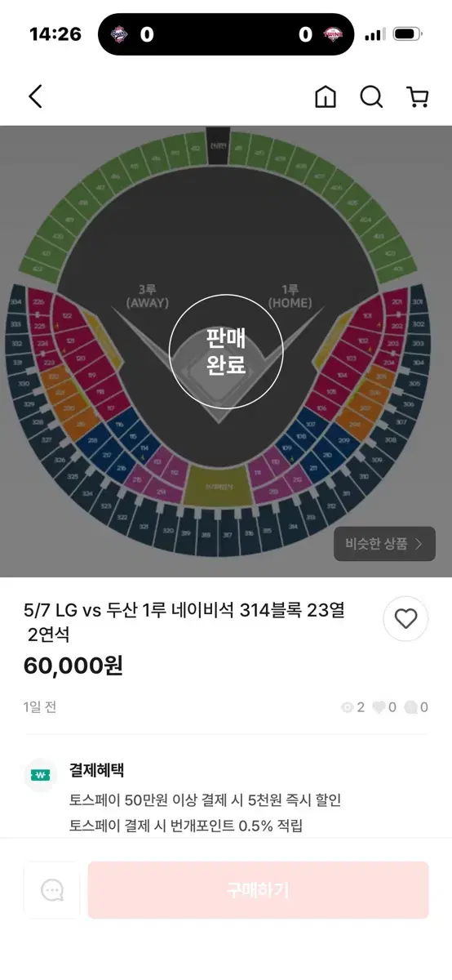Open the search magnifier icon

click(x=371, y=97)
